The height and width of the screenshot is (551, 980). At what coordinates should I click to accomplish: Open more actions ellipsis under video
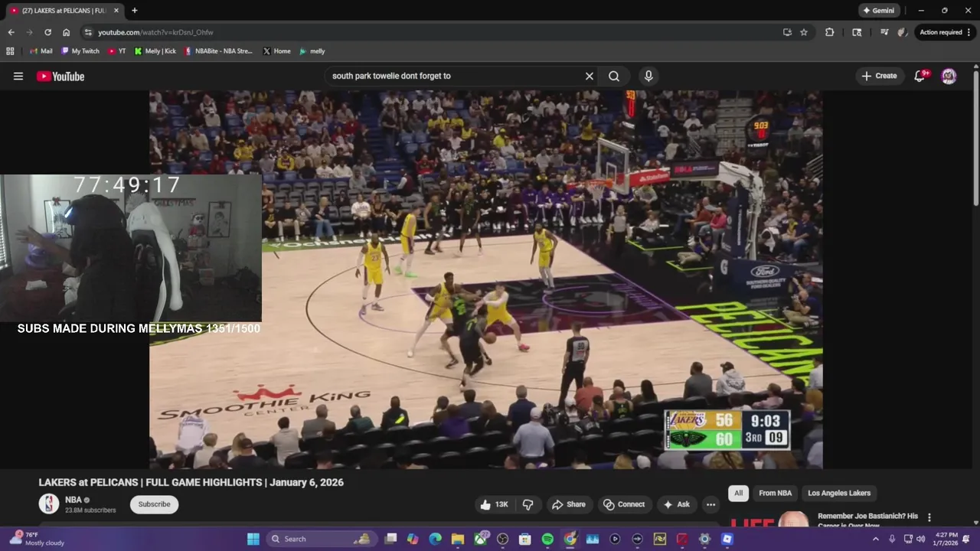(710, 504)
